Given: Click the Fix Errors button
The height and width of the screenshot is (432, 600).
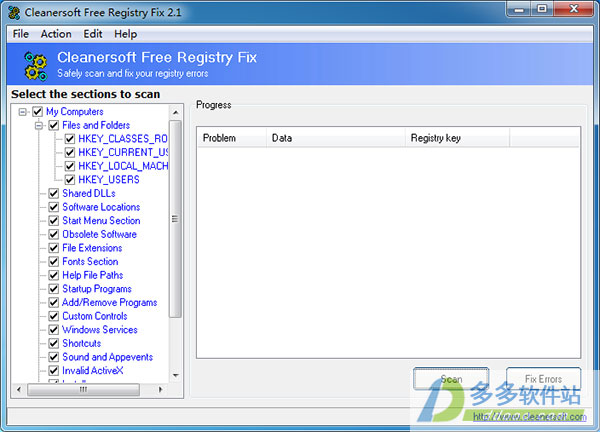Looking at the screenshot, I should pyautogui.click(x=543, y=379).
